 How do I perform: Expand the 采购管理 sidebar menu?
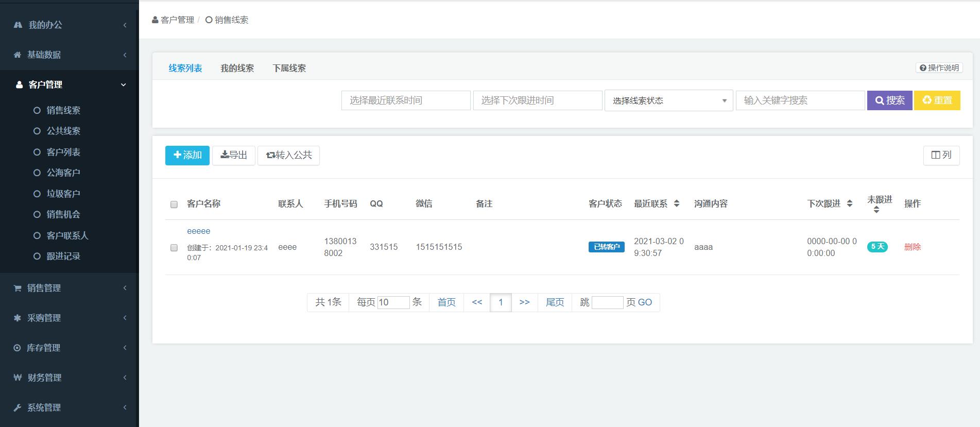click(x=125, y=318)
